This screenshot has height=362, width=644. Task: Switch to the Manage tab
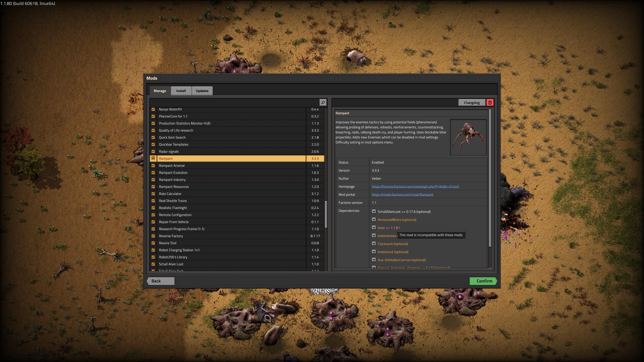pyautogui.click(x=160, y=91)
